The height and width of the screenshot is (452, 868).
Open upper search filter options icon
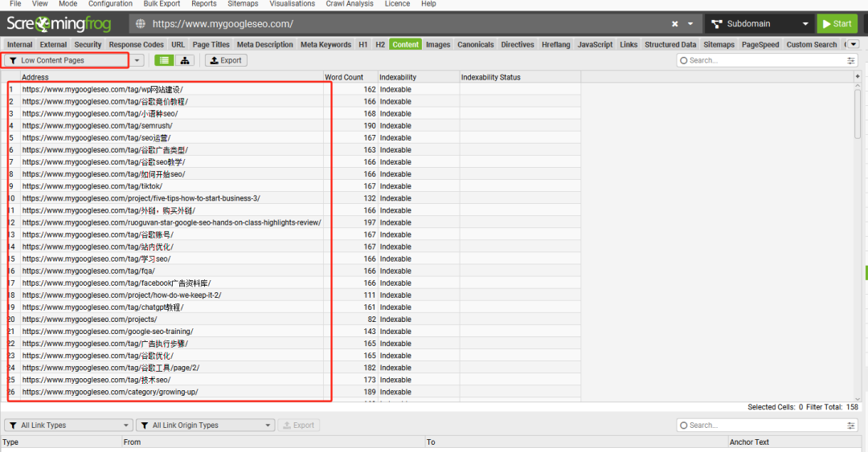851,60
